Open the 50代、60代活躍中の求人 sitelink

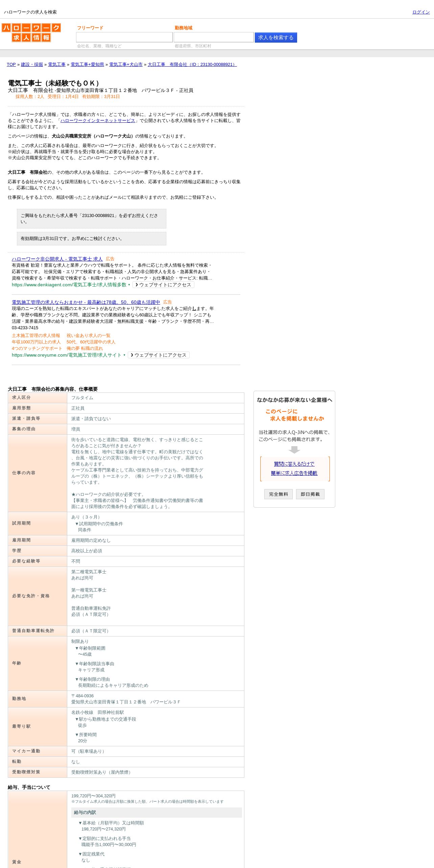pyautogui.click(x=91, y=342)
